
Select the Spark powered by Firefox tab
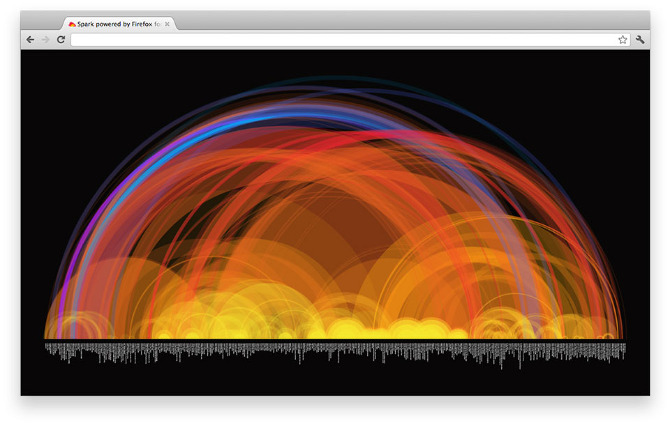119,24
